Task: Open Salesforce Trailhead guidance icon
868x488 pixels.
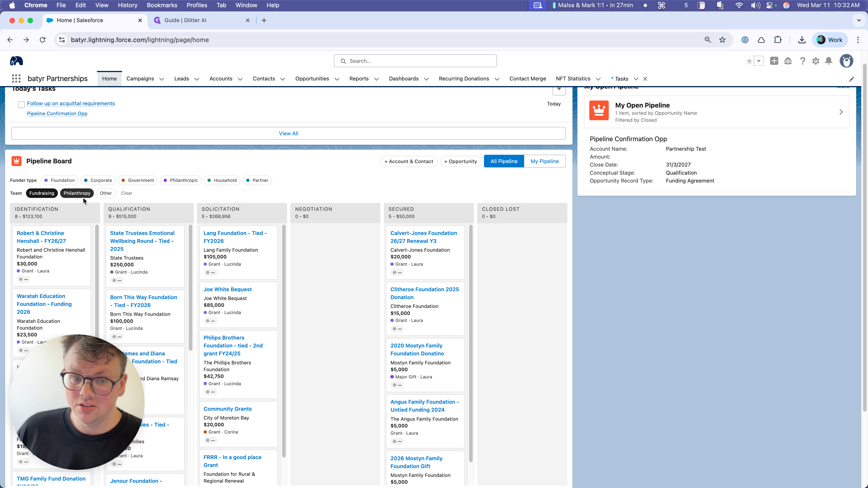Action: [788, 61]
